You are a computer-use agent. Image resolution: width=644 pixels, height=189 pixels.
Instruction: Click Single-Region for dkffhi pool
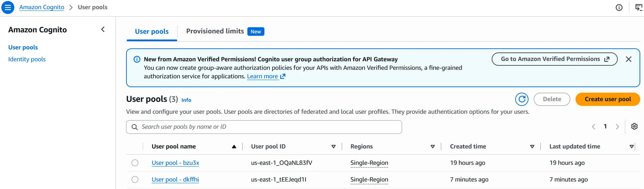coord(369,179)
